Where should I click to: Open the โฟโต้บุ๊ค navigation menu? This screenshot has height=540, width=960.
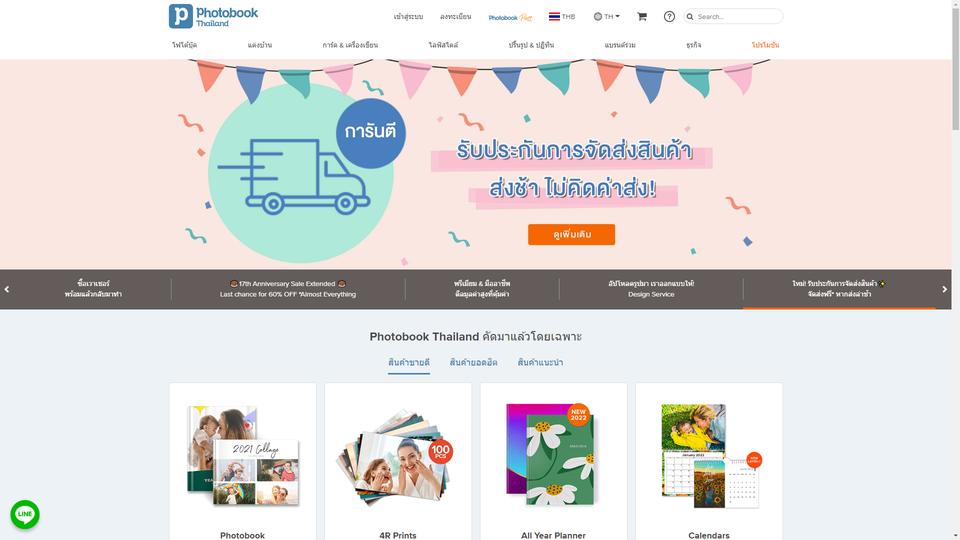pyautogui.click(x=184, y=45)
